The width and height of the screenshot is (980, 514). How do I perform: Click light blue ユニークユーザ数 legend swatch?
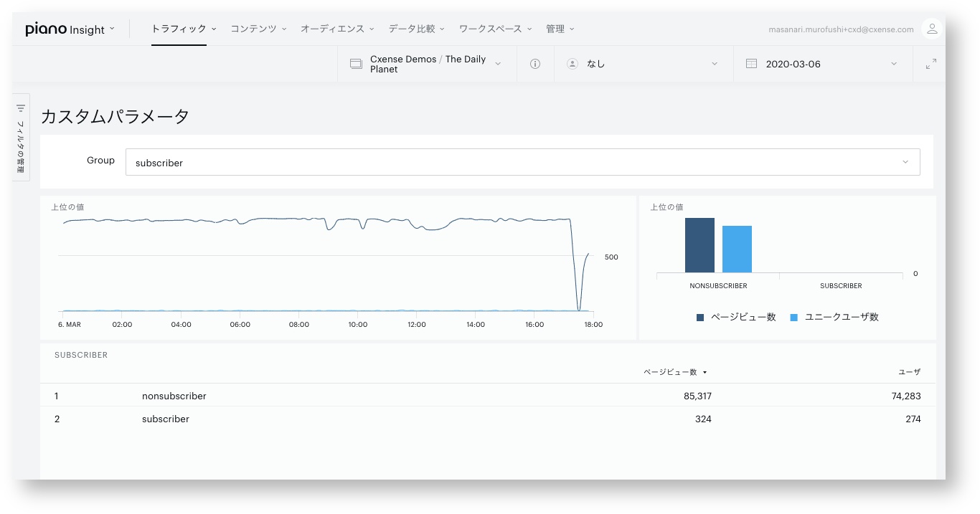click(x=793, y=317)
